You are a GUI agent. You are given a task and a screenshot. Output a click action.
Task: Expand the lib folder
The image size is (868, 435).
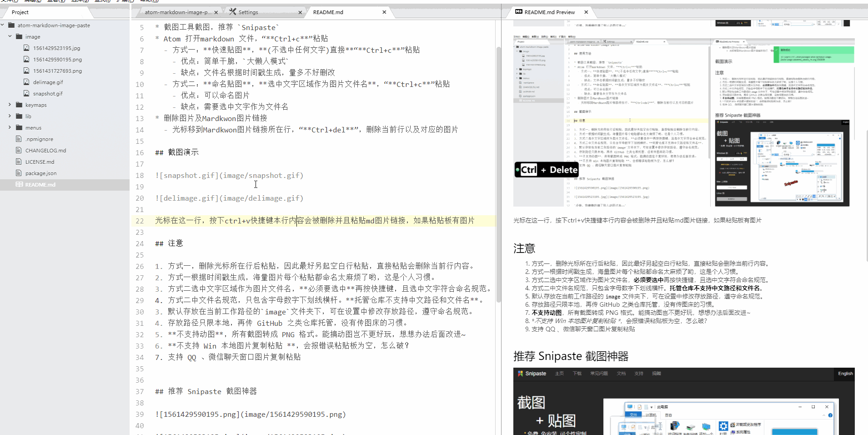[10, 116]
